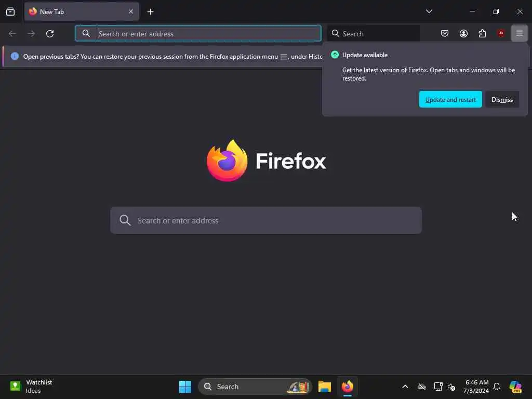Click the network display tray icon
This screenshot has height=399, width=532.
438,387
